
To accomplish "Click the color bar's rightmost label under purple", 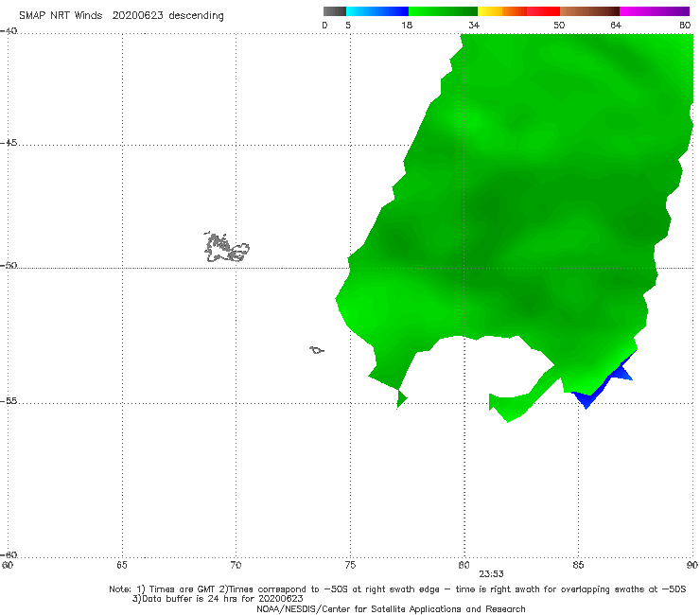I will tap(685, 25).
